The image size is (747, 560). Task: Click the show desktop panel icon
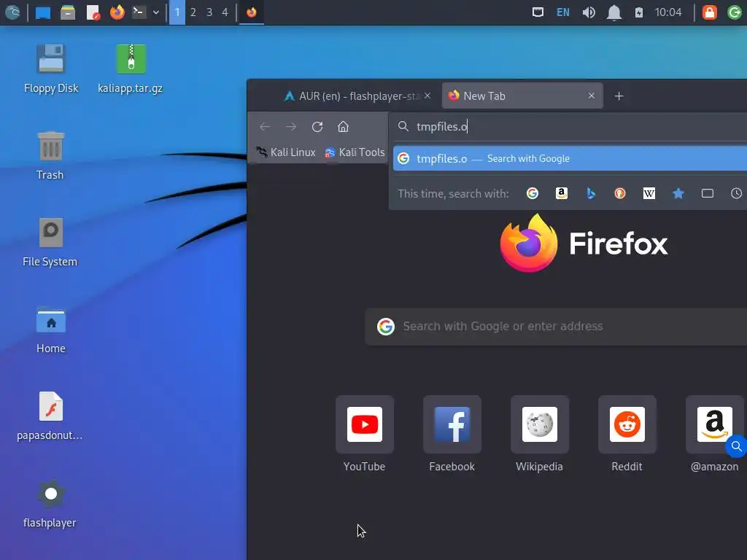coord(43,12)
